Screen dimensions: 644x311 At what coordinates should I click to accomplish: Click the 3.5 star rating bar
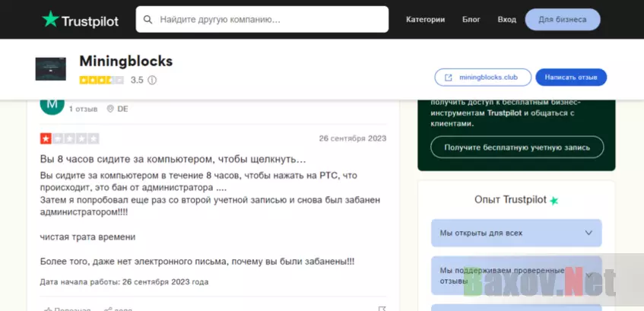(x=101, y=80)
